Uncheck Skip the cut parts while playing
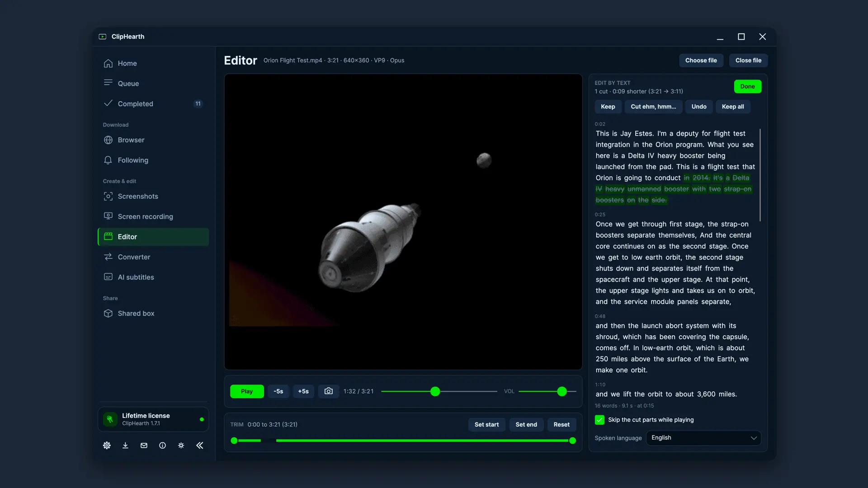 tap(599, 420)
